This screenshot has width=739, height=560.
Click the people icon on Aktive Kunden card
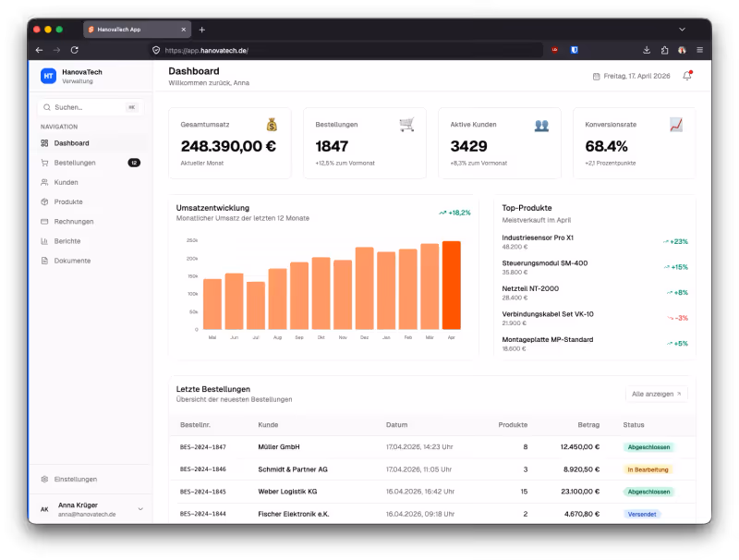click(x=541, y=126)
